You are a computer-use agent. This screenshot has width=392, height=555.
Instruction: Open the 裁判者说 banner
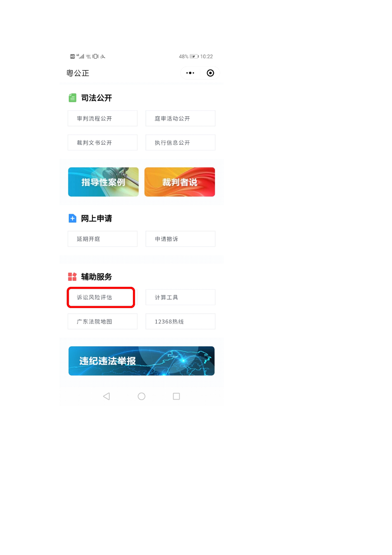pyautogui.click(x=180, y=182)
